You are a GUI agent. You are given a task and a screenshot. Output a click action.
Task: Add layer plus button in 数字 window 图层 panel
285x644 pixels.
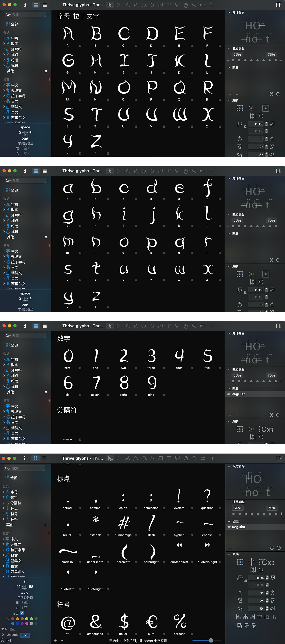tap(230, 415)
